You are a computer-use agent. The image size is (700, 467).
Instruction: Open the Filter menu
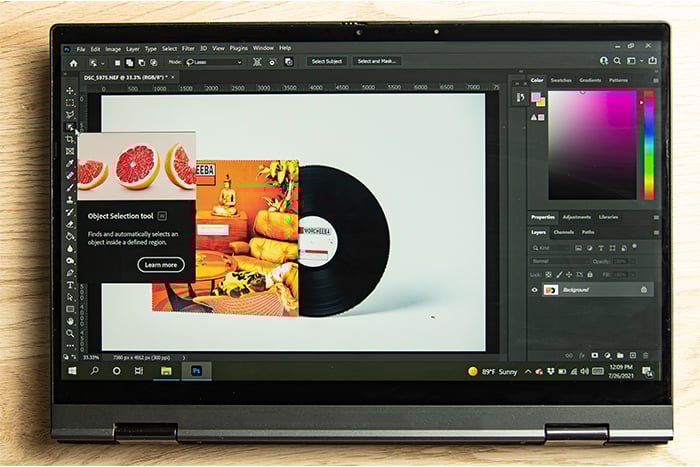point(188,48)
